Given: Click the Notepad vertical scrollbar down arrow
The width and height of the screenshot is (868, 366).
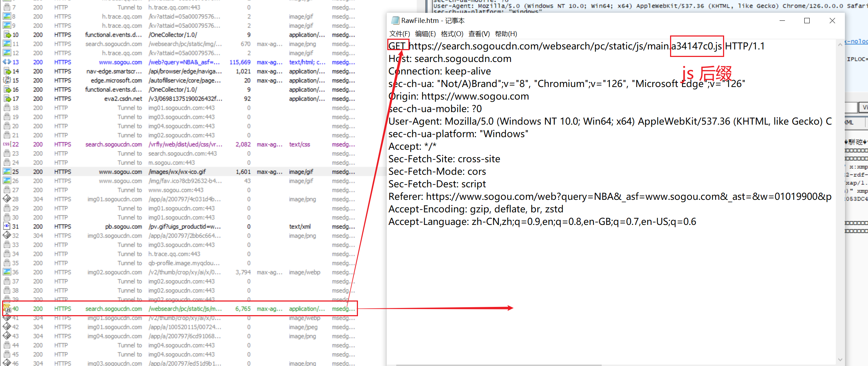Looking at the screenshot, I should point(840,359).
